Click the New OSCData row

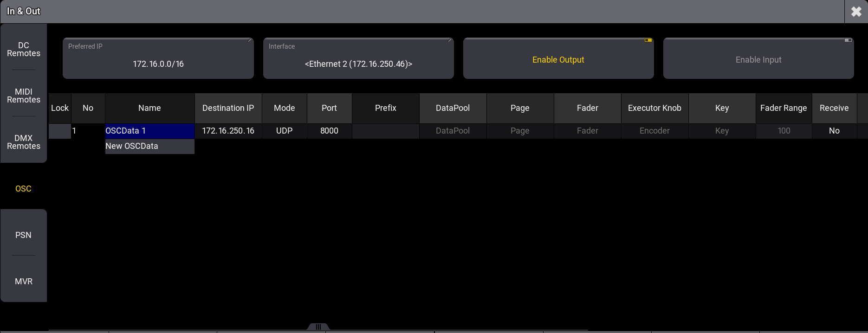(149, 147)
